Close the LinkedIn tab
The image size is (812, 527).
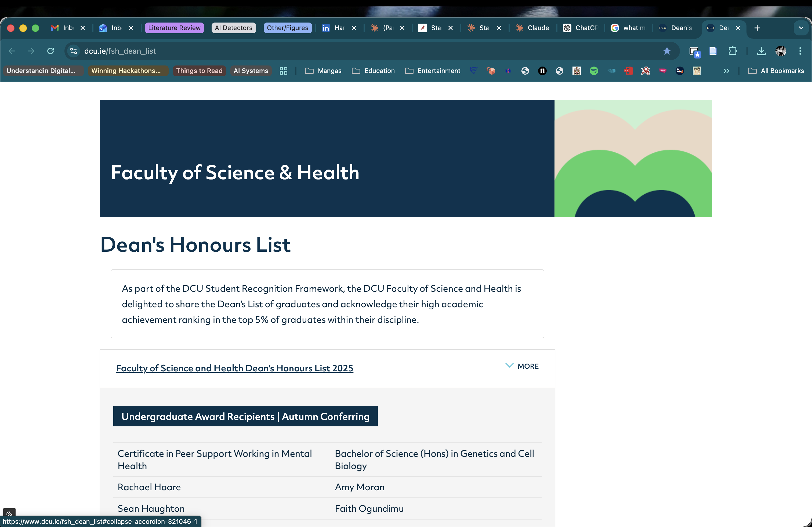(x=354, y=28)
